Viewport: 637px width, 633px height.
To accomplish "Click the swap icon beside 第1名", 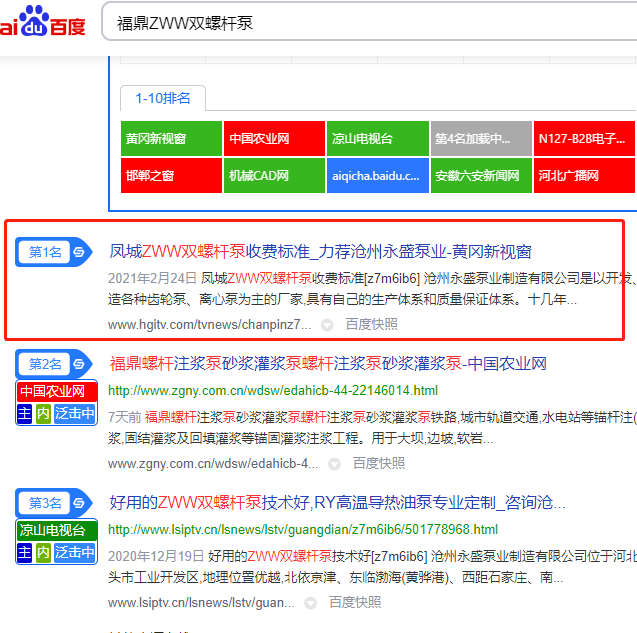I will tap(79, 252).
